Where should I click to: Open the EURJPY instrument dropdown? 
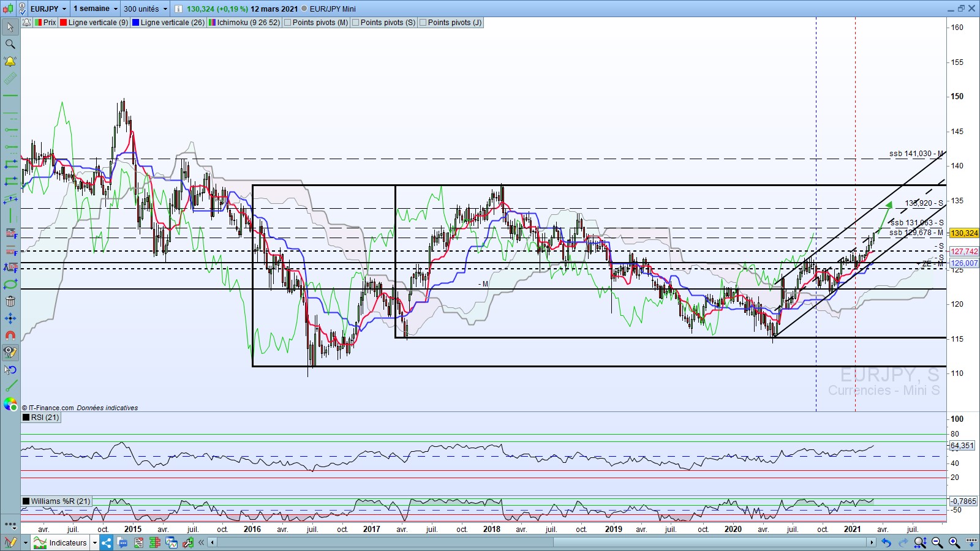point(64,9)
